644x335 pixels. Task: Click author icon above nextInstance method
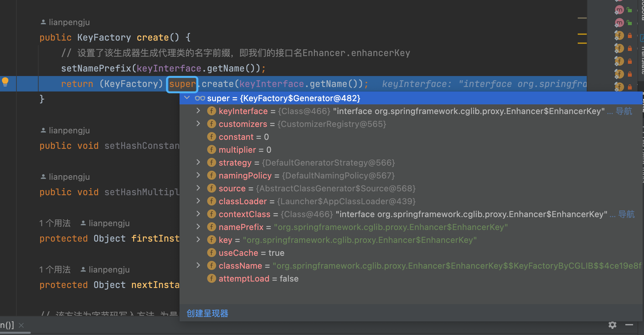83,270
